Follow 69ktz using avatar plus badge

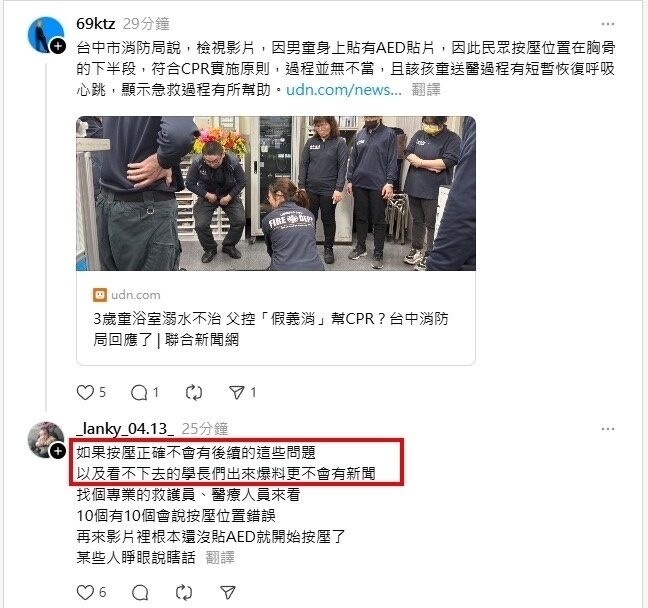[x=58, y=46]
